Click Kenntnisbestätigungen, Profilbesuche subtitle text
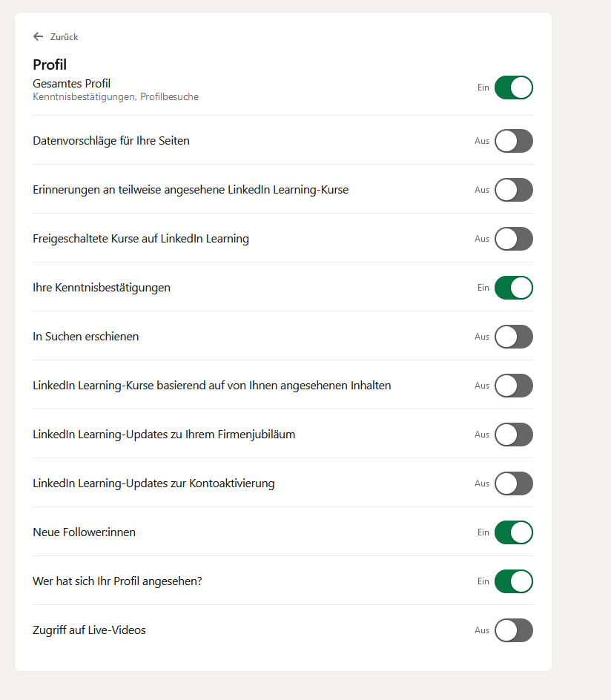The height and width of the screenshot is (700, 611). 116,97
